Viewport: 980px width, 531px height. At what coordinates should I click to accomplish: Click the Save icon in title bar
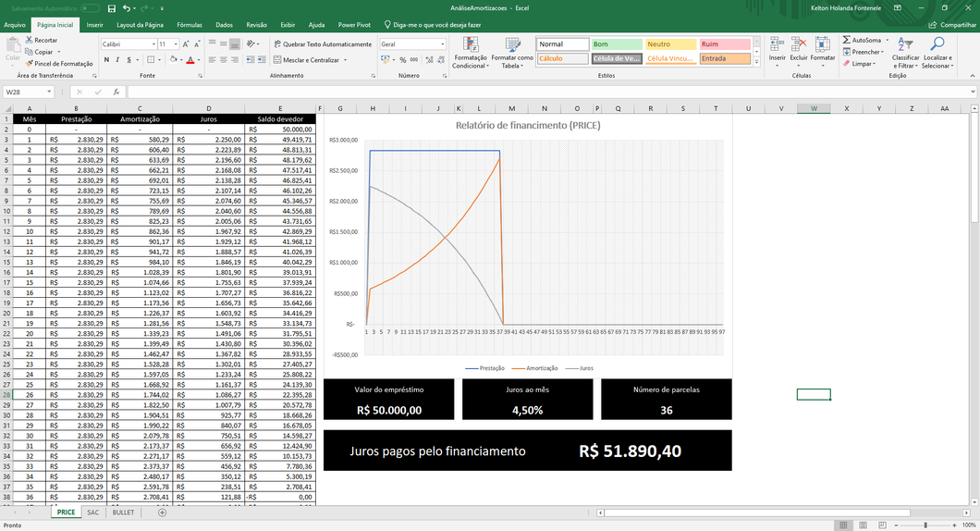(112, 8)
